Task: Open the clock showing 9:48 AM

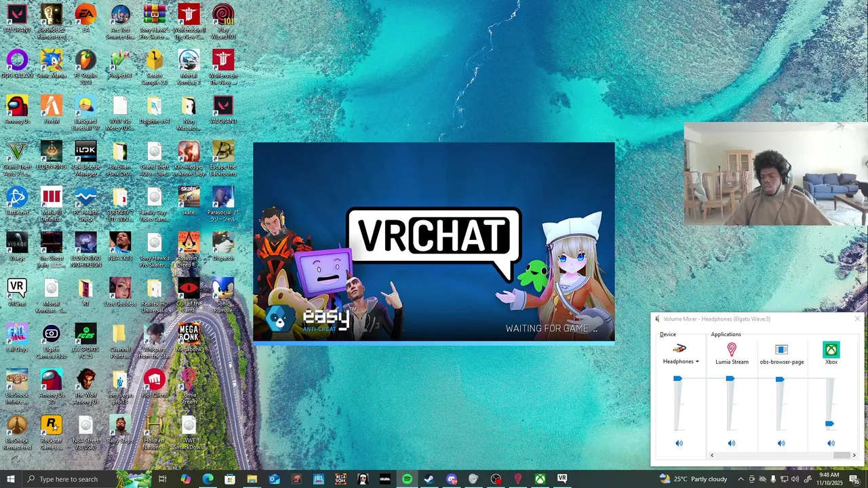Action: pyautogui.click(x=829, y=479)
